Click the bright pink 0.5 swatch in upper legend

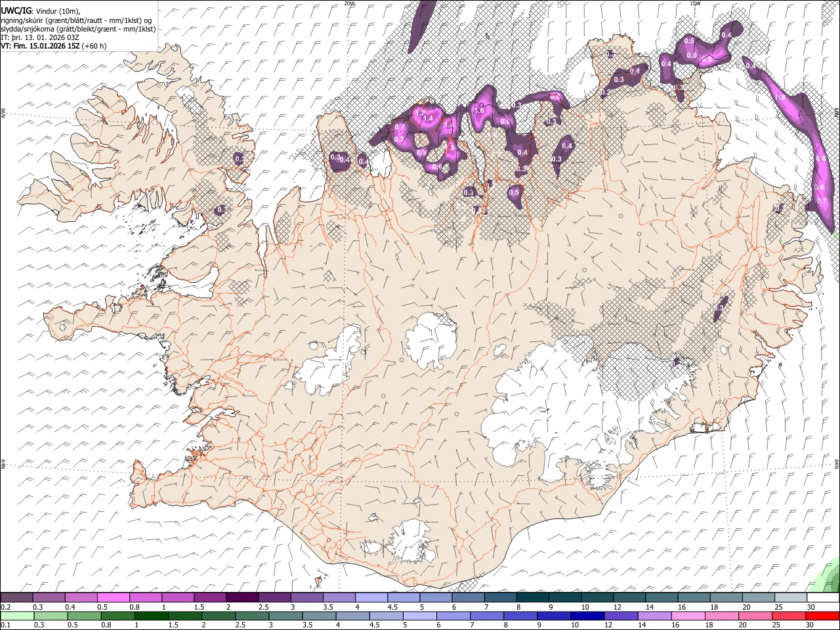[114, 597]
